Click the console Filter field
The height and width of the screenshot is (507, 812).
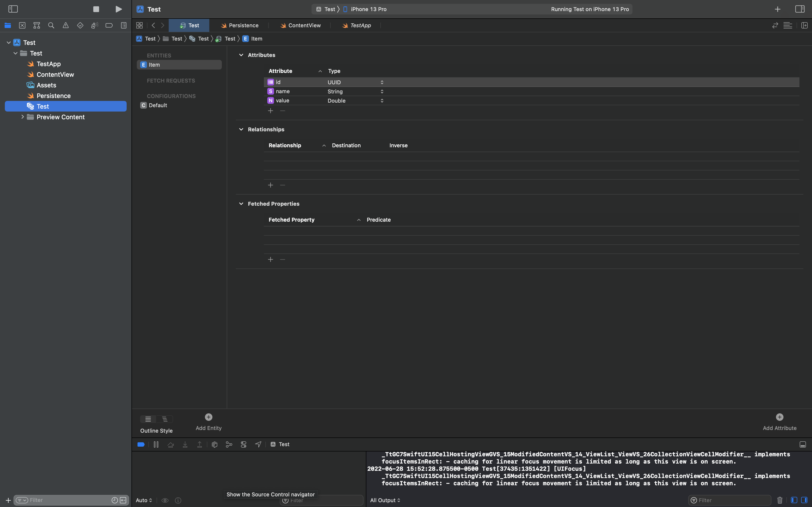[733, 500]
